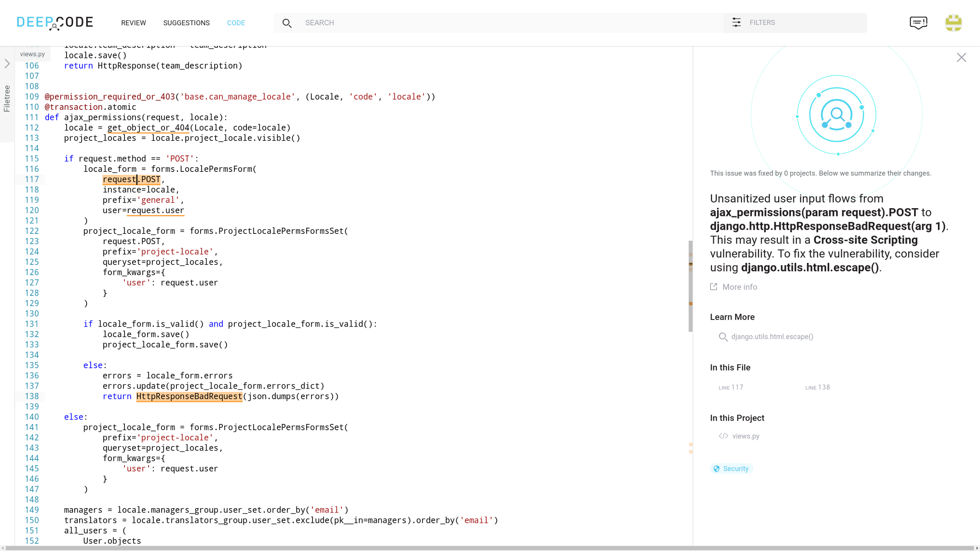980x551 pixels.
Task: Open the user avatar menu
Action: [x=953, y=23]
